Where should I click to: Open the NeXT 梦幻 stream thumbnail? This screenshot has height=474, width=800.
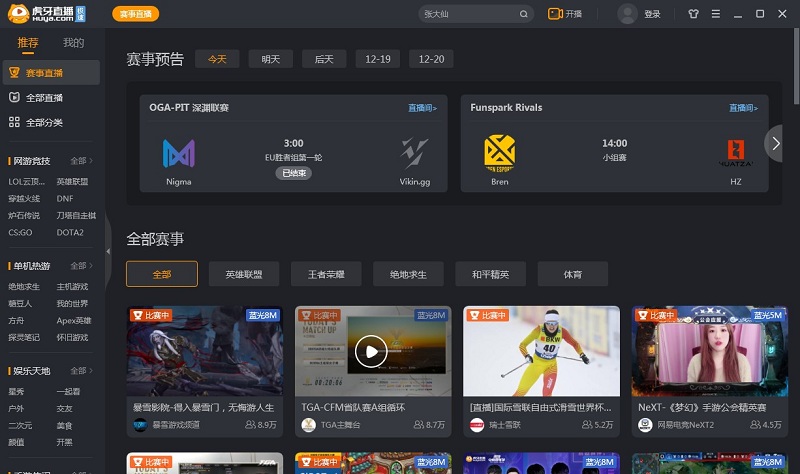pos(710,351)
